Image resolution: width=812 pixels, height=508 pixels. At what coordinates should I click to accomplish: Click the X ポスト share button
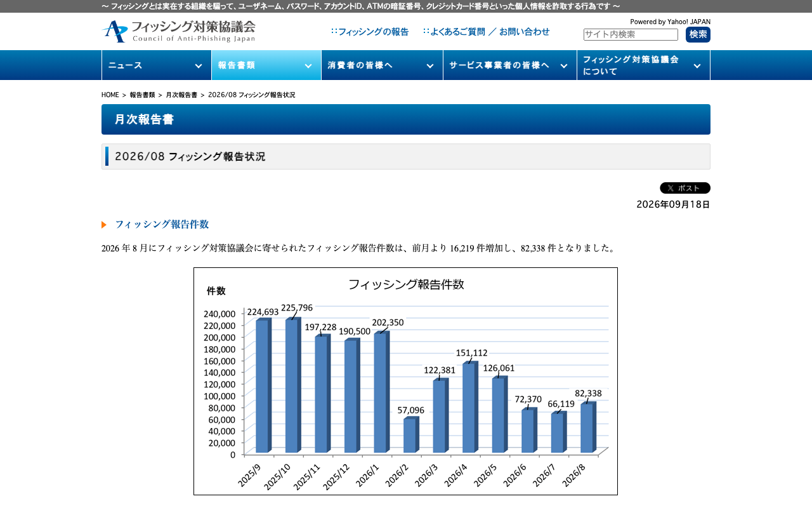point(685,188)
